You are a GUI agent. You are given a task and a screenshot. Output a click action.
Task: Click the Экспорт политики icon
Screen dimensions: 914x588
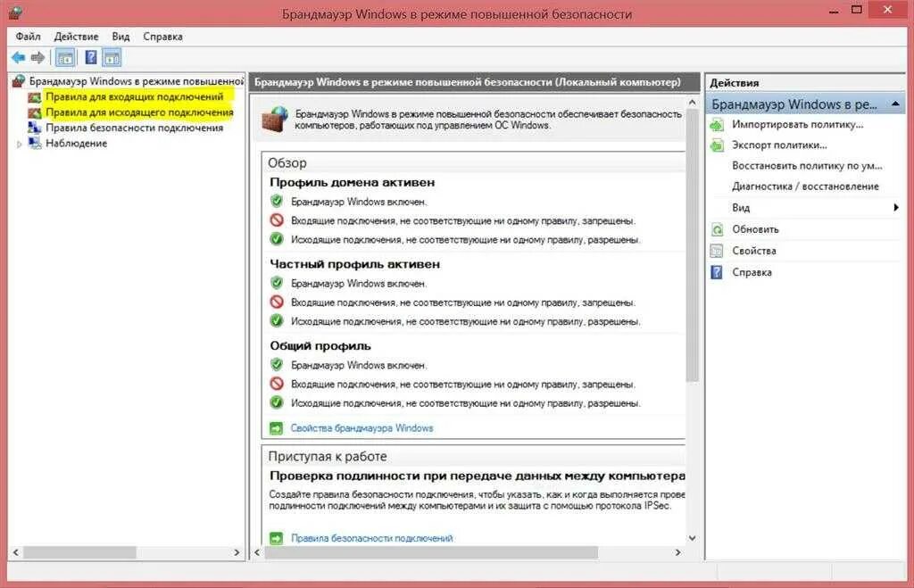717,145
